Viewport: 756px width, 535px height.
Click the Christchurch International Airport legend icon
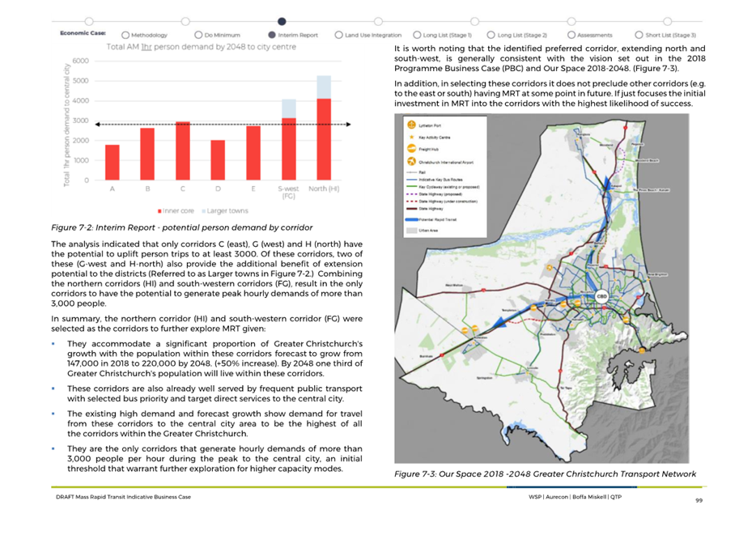point(411,161)
